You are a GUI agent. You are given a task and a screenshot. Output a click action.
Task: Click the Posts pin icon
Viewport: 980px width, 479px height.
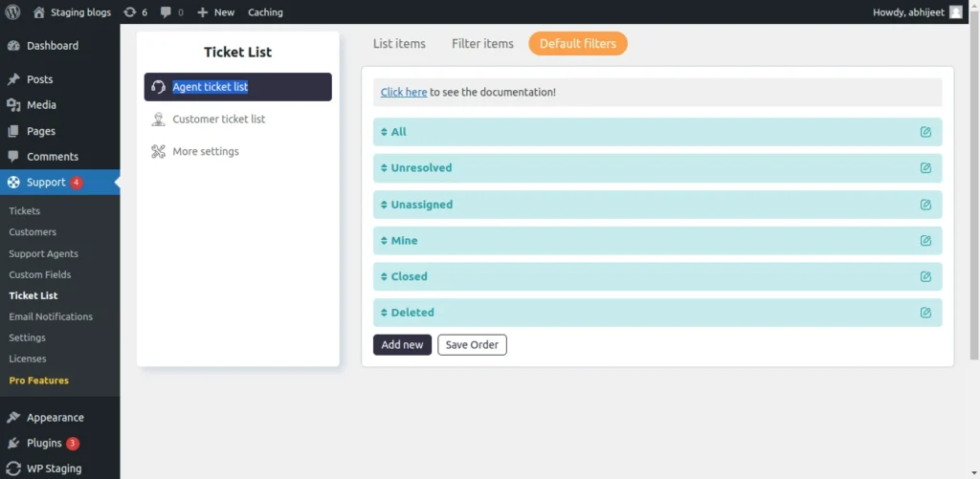point(13,79)
